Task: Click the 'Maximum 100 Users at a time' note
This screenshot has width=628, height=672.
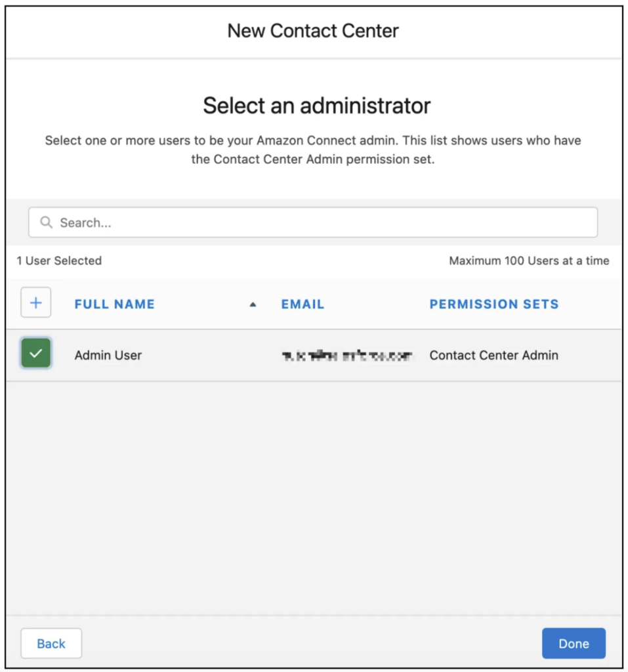Action: 528,261
